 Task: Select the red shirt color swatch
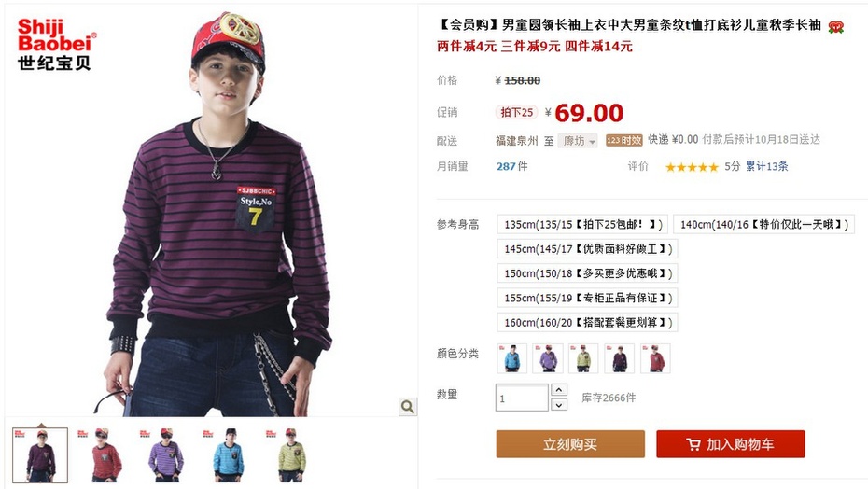[x=655, y=357]
